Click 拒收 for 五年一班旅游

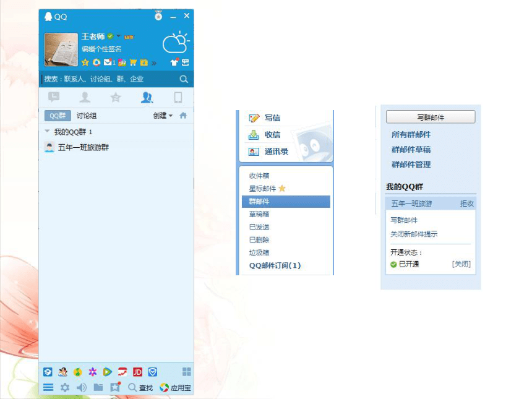pos(467,204)
